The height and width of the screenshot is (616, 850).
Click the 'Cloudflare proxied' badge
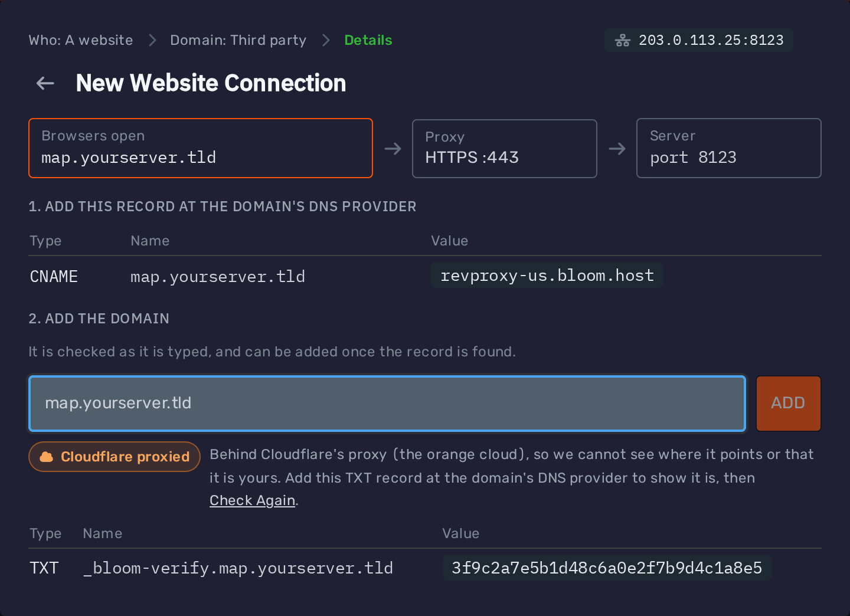[115, 457]
